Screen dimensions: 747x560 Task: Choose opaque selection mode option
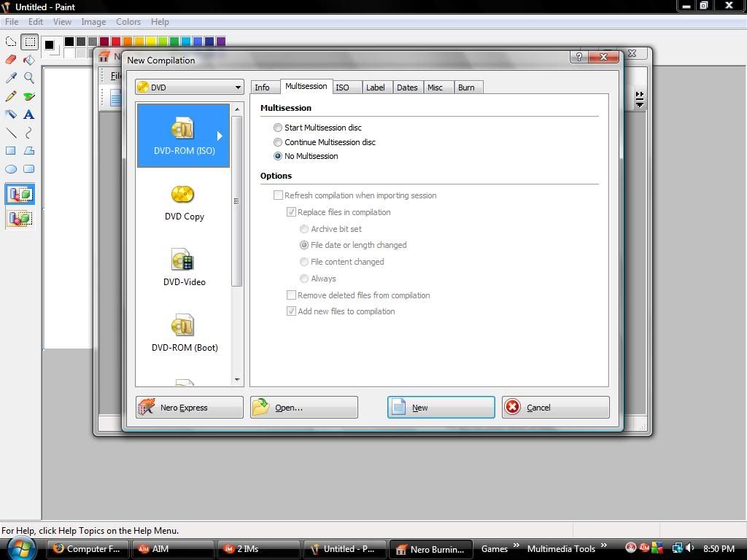[x=20, y=194]
